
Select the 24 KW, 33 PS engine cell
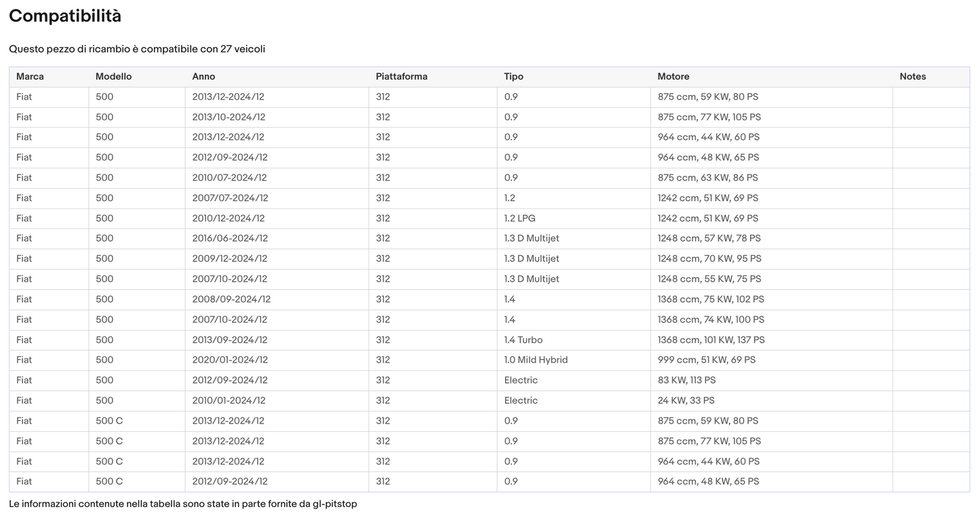click(x=686, y=401)
